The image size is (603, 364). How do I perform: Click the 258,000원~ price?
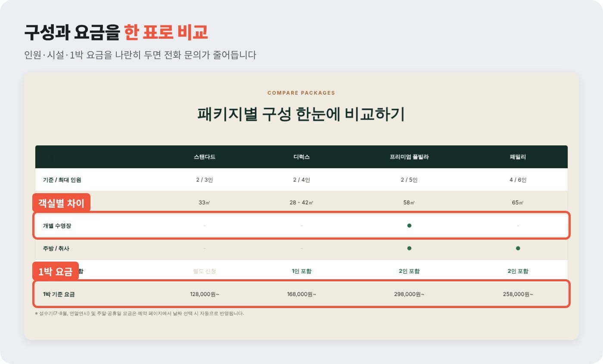(x=518, y=294)
